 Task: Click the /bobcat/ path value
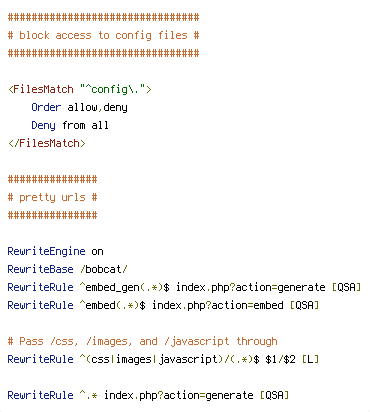tap(104, 269)
